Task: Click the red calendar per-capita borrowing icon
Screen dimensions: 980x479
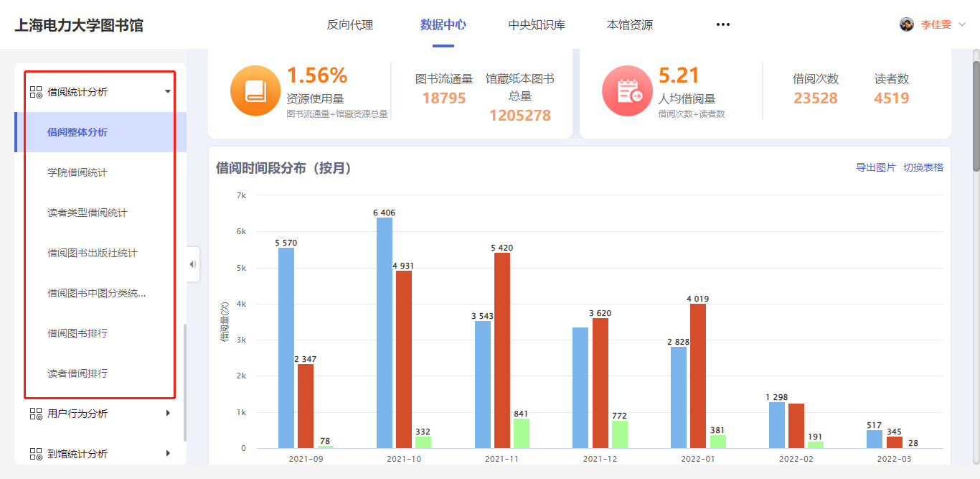Action: (627, 90)
